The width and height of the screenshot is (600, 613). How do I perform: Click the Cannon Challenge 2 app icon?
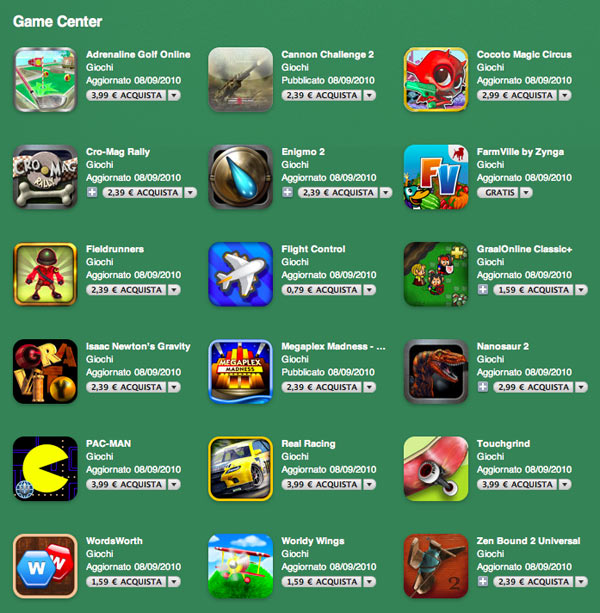click(240, 80)
